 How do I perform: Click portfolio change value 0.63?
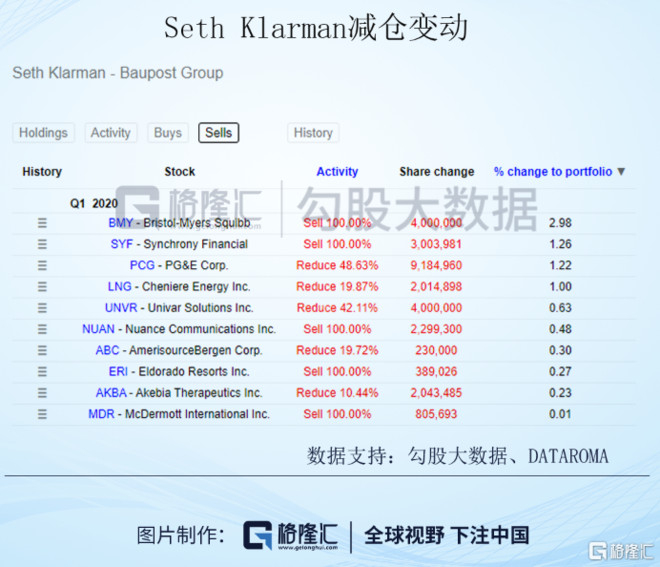560,308
